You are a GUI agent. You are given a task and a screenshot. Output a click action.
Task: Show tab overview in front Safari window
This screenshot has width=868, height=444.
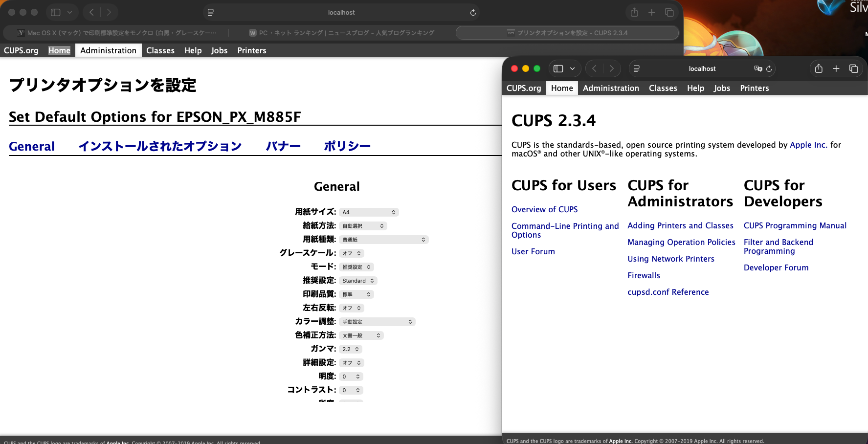tap(854, 68)
